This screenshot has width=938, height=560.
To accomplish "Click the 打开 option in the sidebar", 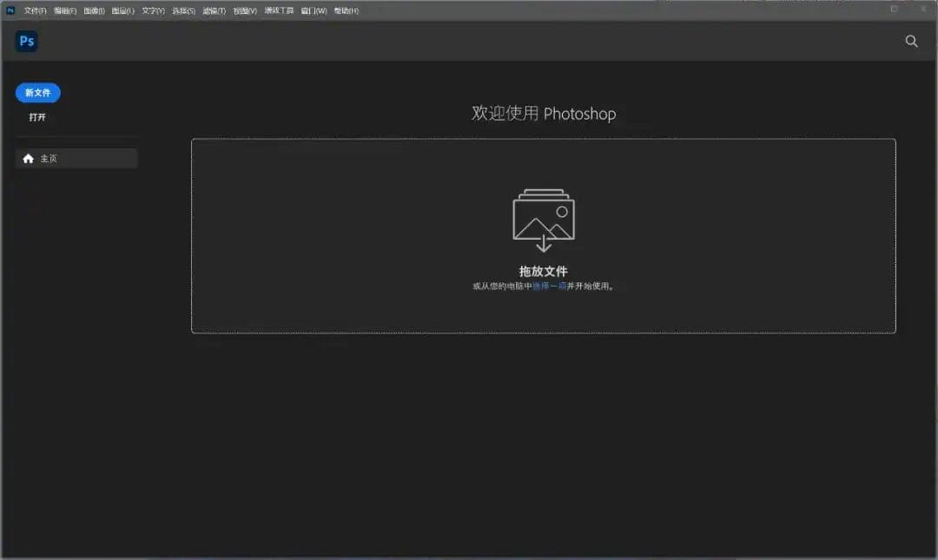I will (x=37, y=116).
